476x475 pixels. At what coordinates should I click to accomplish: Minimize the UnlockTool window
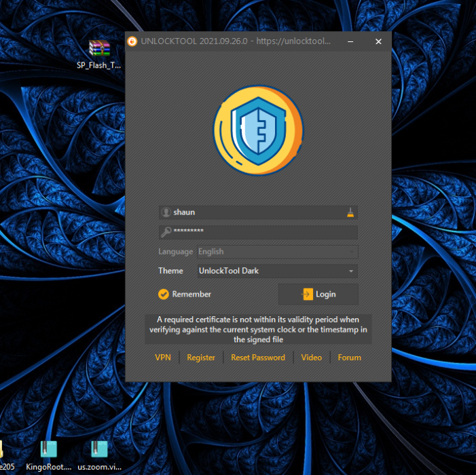[350, 41]
